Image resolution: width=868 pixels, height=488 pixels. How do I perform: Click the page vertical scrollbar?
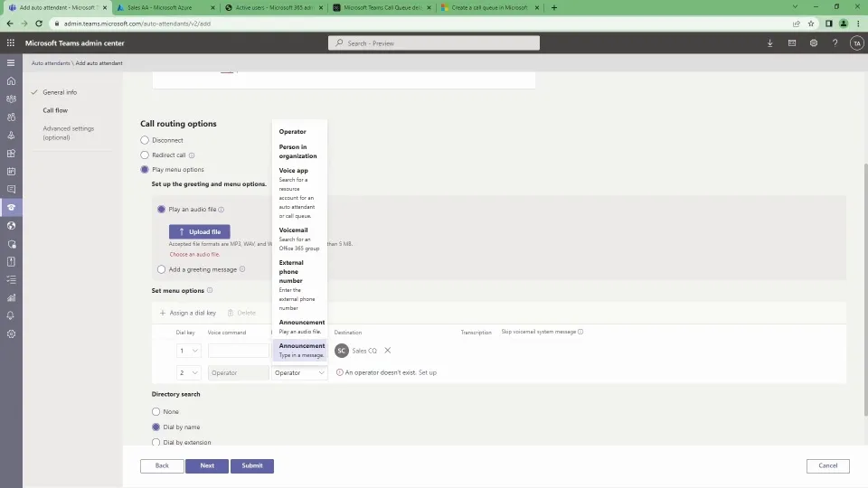[x=865, y=289]
